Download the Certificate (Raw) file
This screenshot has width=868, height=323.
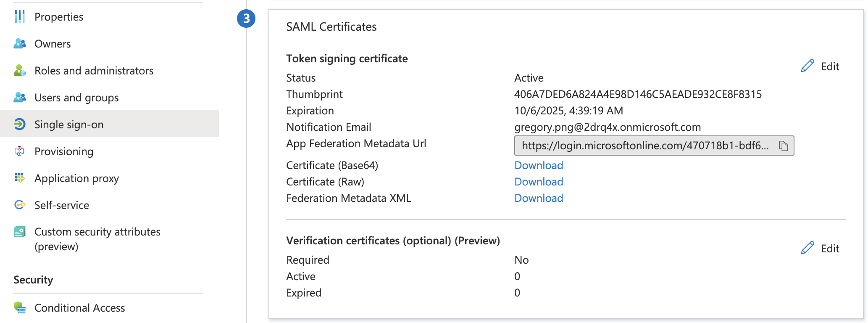pos(539,182)
